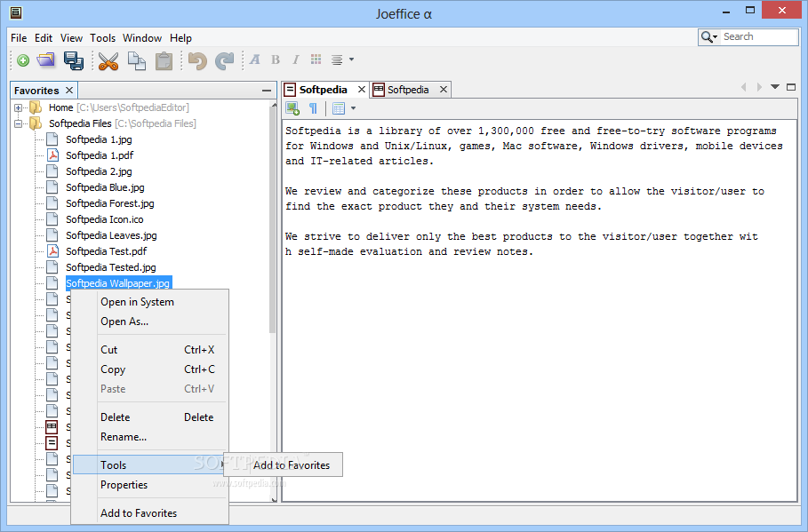Toggle italic formatting I icon
The width and height of the screenshot is (808, 532).
(296, 60)
